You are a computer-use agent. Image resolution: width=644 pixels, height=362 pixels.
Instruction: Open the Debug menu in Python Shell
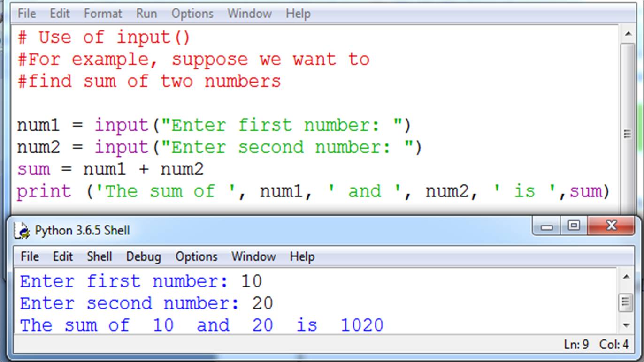(143, 256)
